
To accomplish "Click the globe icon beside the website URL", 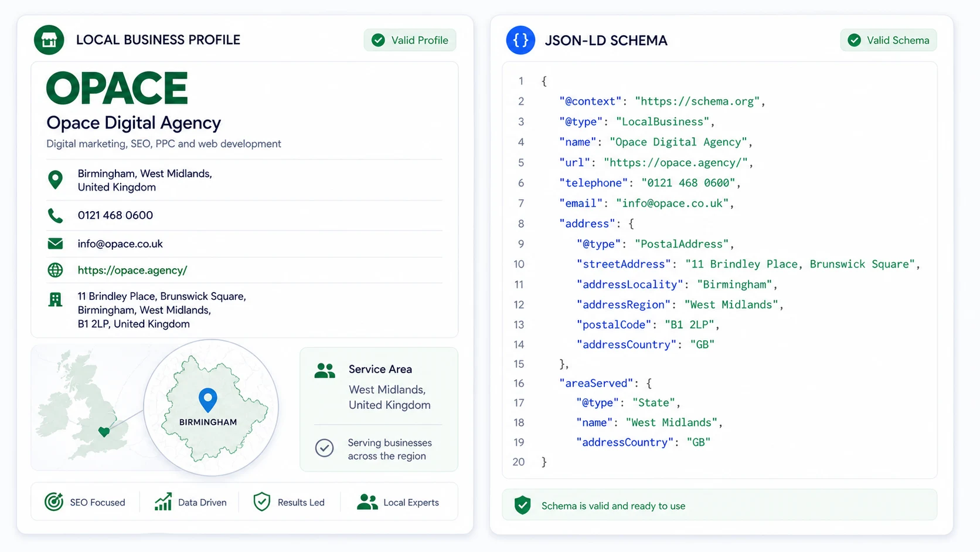I will (55, 270).
